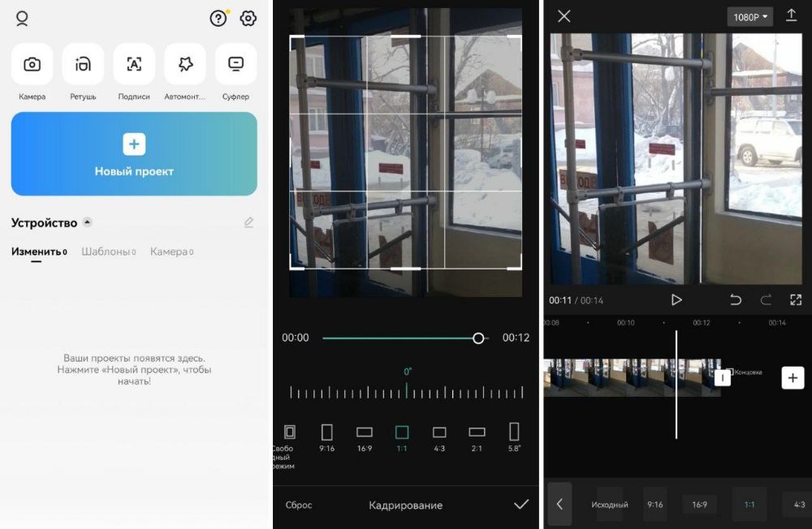
Task: Click the 00:12 mark on timeline ruler
Action: pyautogui.click(x=702, y=322)
